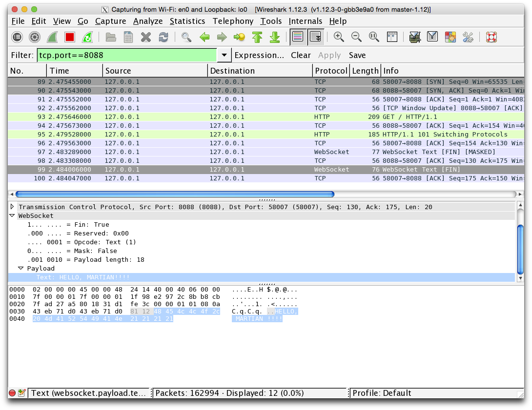Viewport: 532px width, 410px height.
Task: Save the capture file icon
Action: 128,37
